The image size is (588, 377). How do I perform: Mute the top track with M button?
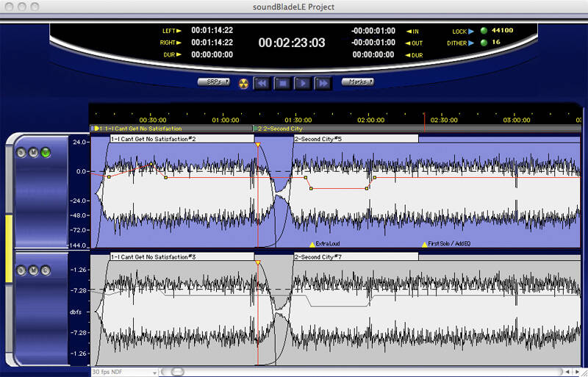[33, 153]
